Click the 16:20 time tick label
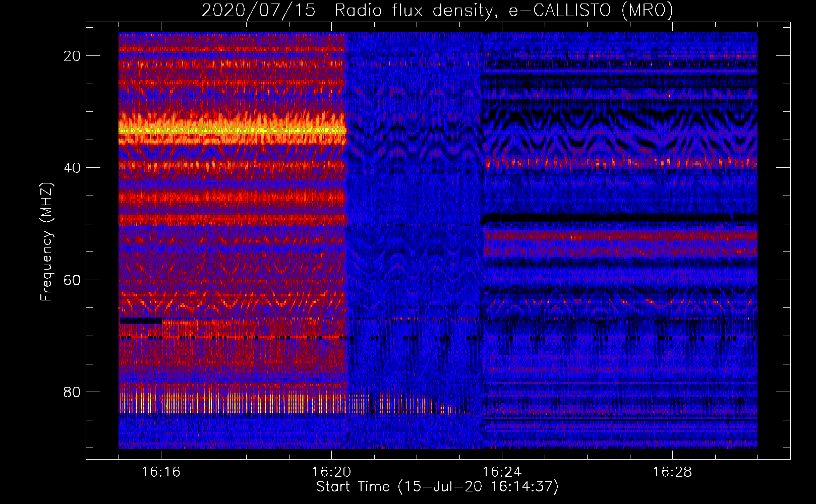The width and height of the screenshot is (816, 504). click(x=331, y=472)
